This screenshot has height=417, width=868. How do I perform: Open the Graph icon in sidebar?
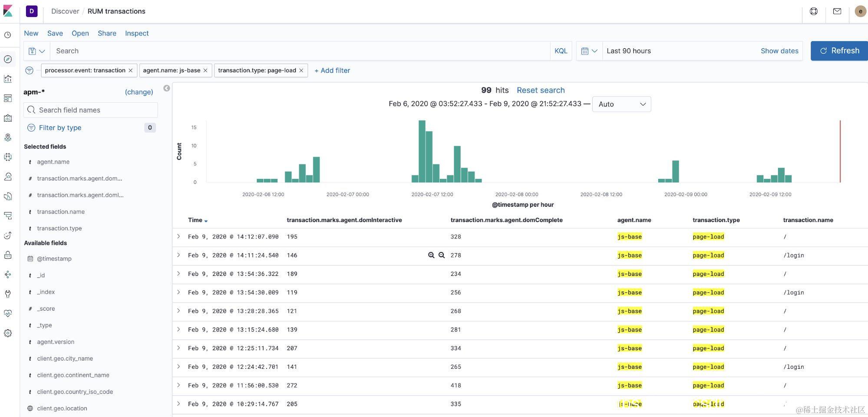[x=8, y=275]
